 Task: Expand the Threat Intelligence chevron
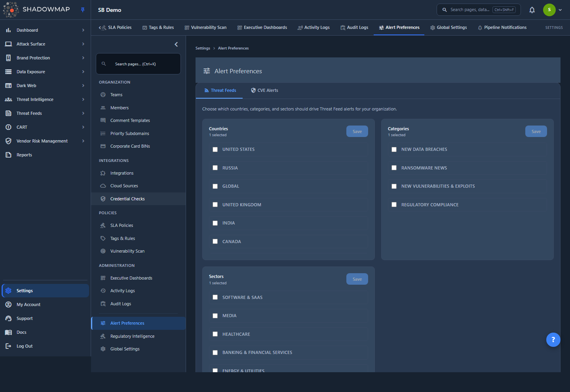[x=83, y=99]
